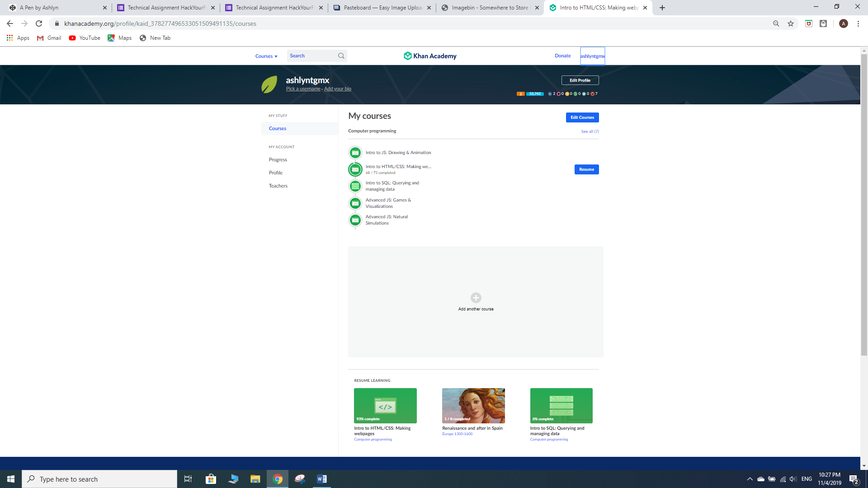Click Europe 1300-1600 link
The width and height of the screenshot is (868, 488).
click(458, 434)
